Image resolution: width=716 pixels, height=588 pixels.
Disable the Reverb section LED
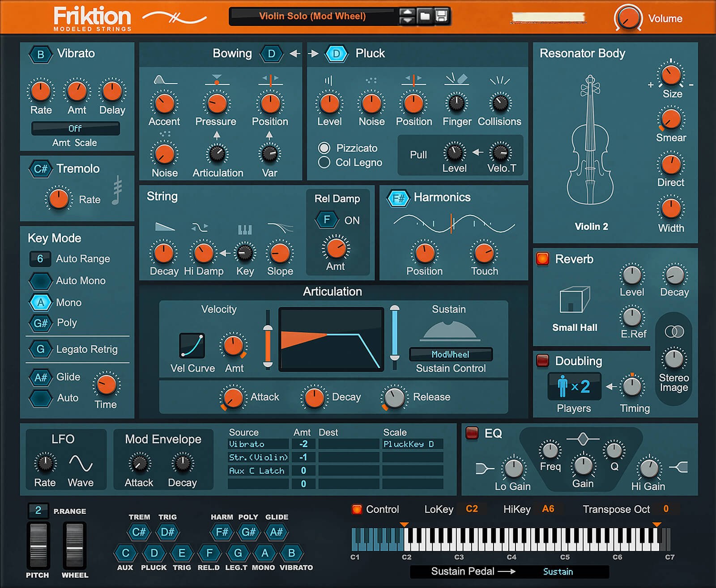542,258
